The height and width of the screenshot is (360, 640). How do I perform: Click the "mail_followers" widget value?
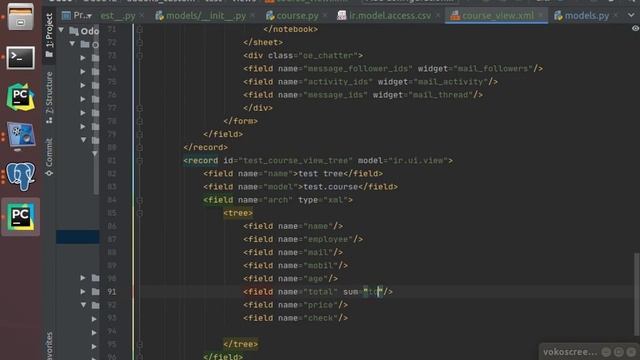pos(493,69)
